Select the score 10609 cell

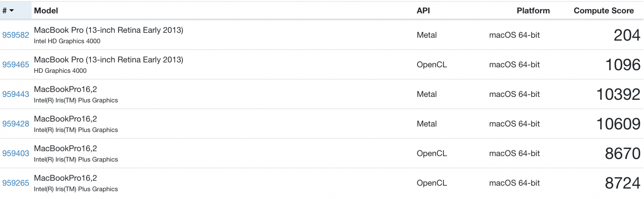coord(619,124)
